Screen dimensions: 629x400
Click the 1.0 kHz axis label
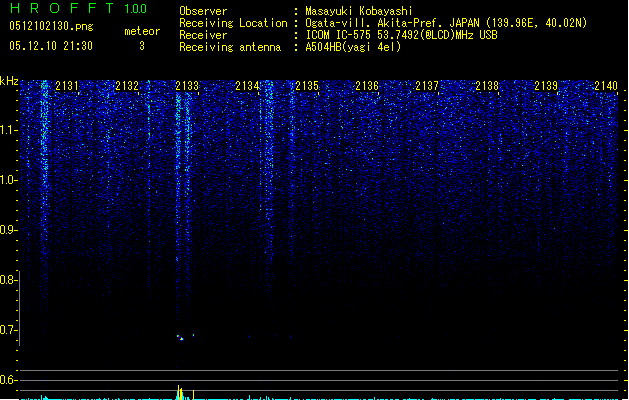click(x=8, y=180)
